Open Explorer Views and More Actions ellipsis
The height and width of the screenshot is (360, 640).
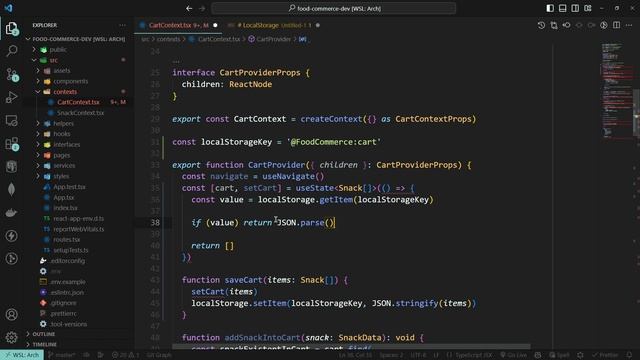click(122, 25)
